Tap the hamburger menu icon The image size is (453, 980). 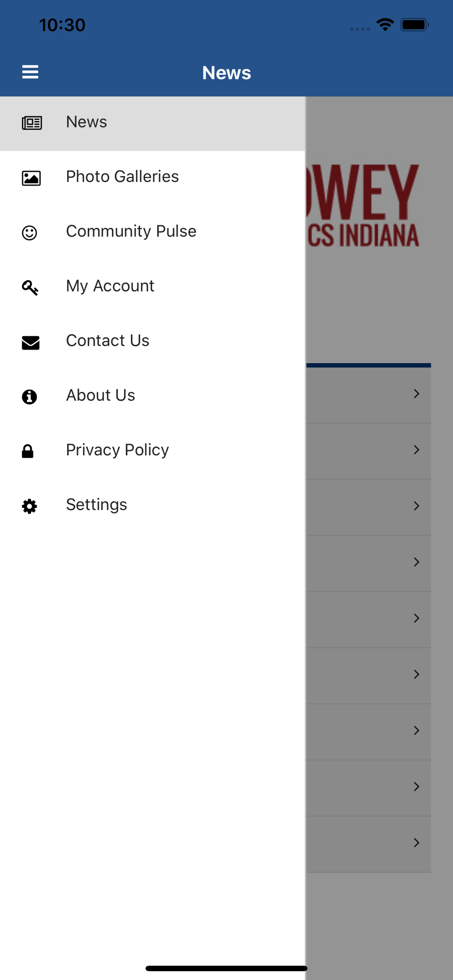click(30, 72)
